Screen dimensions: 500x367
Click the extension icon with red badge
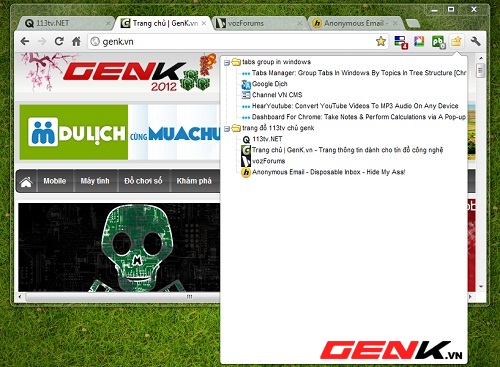point(401,42)
